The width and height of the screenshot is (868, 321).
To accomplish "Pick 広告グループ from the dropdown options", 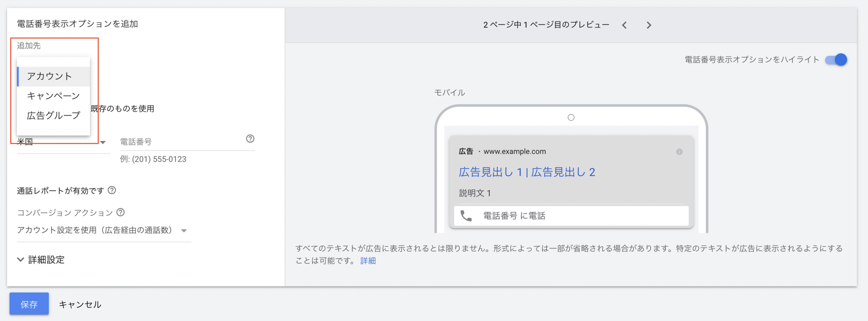I will click(x=53, y=115).
